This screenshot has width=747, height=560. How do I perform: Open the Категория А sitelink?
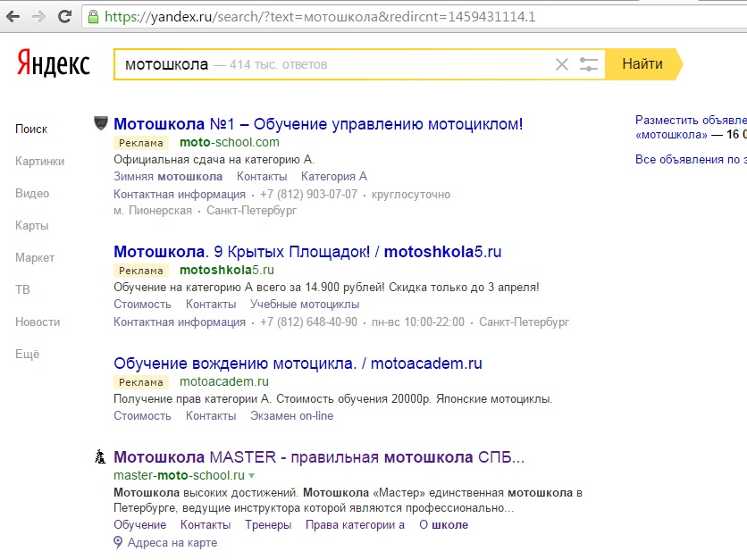[x=334, y=177]
